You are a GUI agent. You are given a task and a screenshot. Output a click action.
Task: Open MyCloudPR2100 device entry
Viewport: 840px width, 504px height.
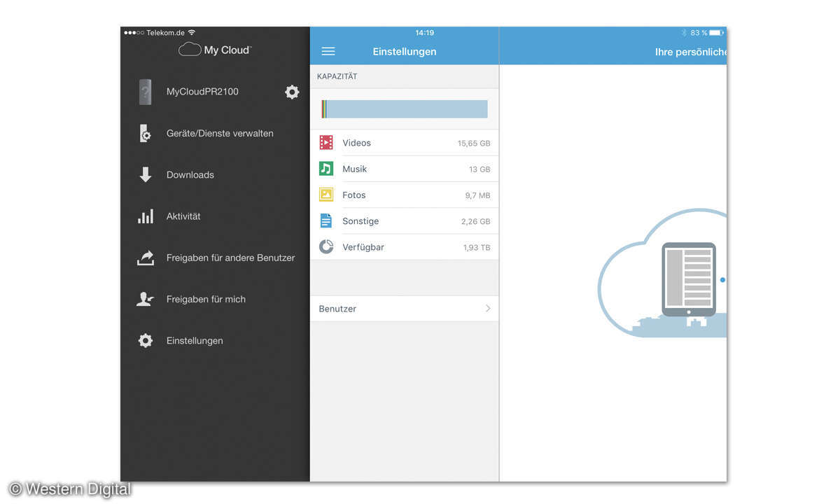pyautogui.click(x=202, y=92)
